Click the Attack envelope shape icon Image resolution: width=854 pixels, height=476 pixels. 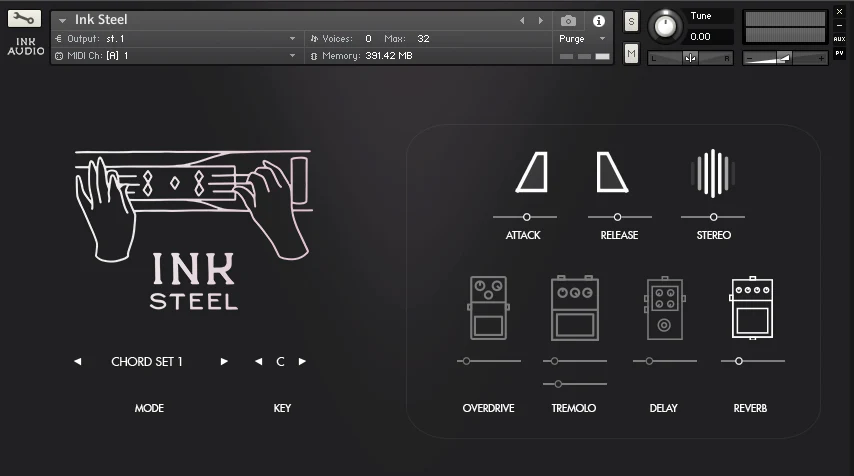point(532,172)
